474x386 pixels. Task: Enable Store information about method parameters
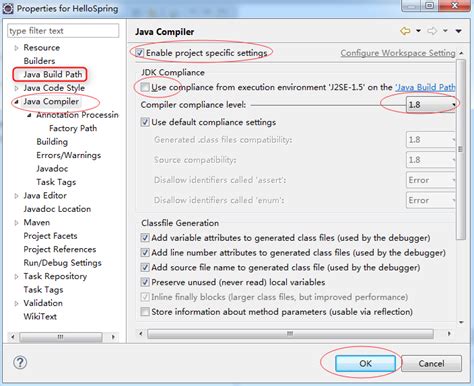pyautogui.click(x=145, y=312)
